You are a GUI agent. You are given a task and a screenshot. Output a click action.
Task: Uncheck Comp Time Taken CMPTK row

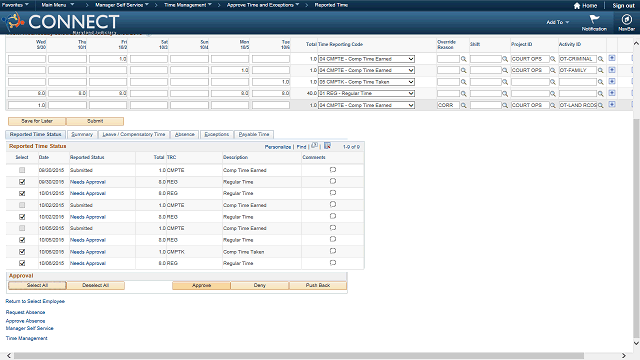coord(22,252)
